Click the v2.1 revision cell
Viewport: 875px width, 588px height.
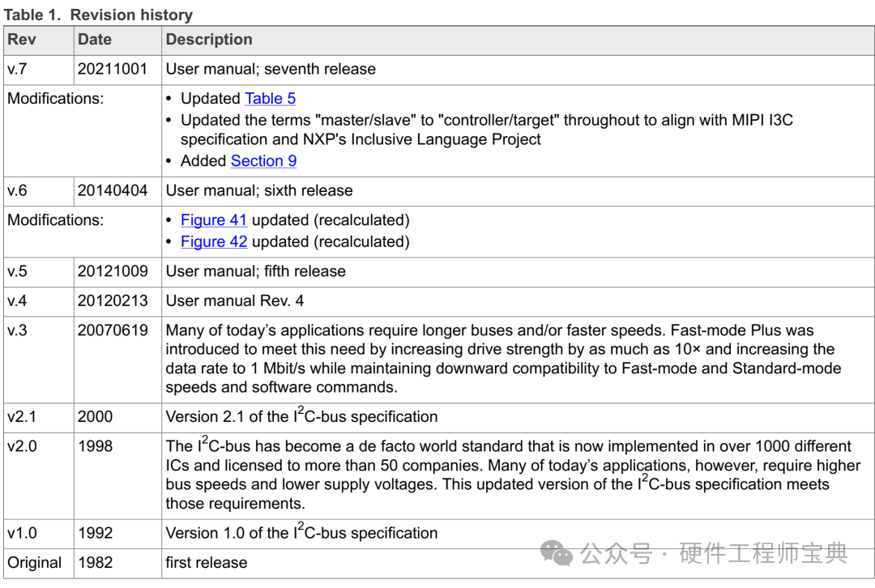pos(39,418)
